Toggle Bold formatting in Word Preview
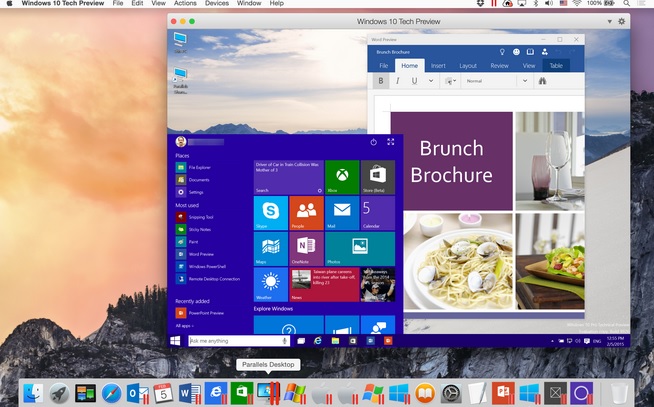The image size is (654, 407). pyautogui.click(x=381, y=81)
